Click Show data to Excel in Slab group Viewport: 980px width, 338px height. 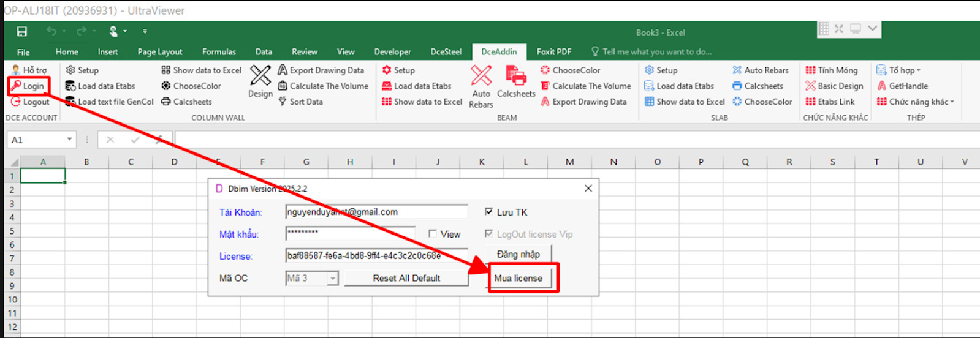click(x=685, y=102)
